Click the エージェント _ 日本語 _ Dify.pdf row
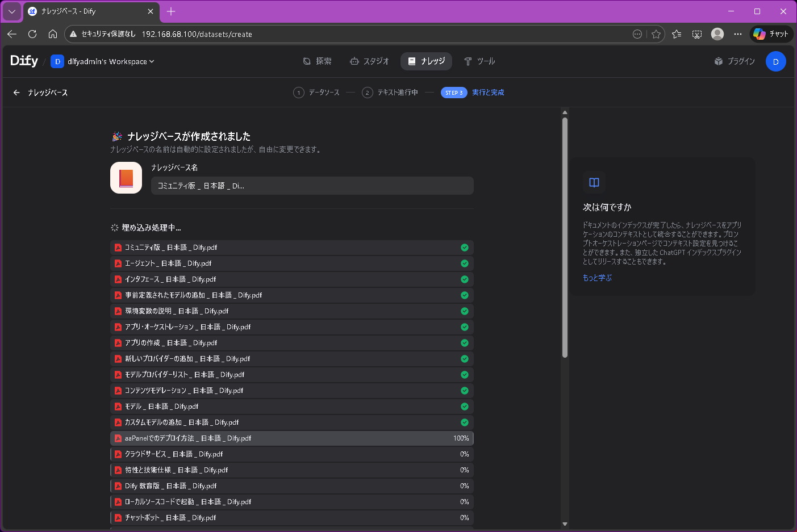The width and height of the screenshot is (797, 532). (292, 263)
